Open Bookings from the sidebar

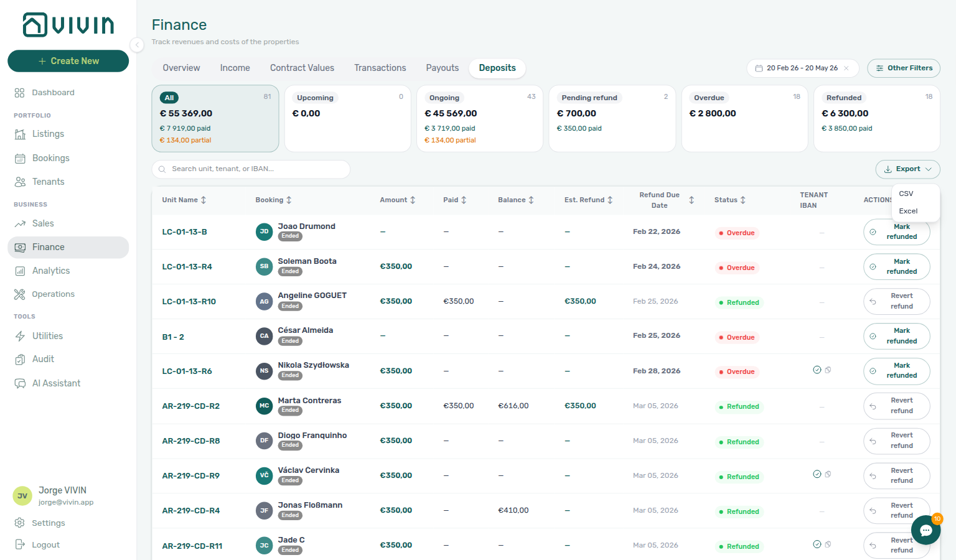68,158
